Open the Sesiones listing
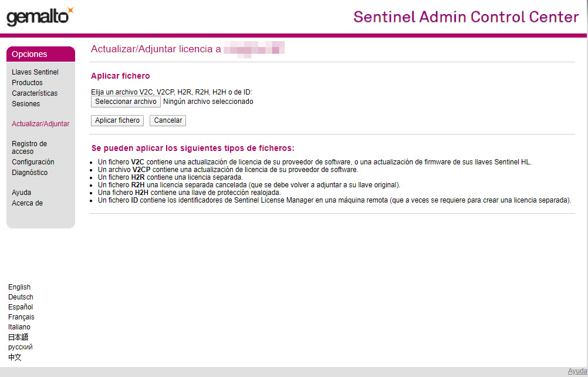This screenshot has width=588, height=377. click(25, 103)
